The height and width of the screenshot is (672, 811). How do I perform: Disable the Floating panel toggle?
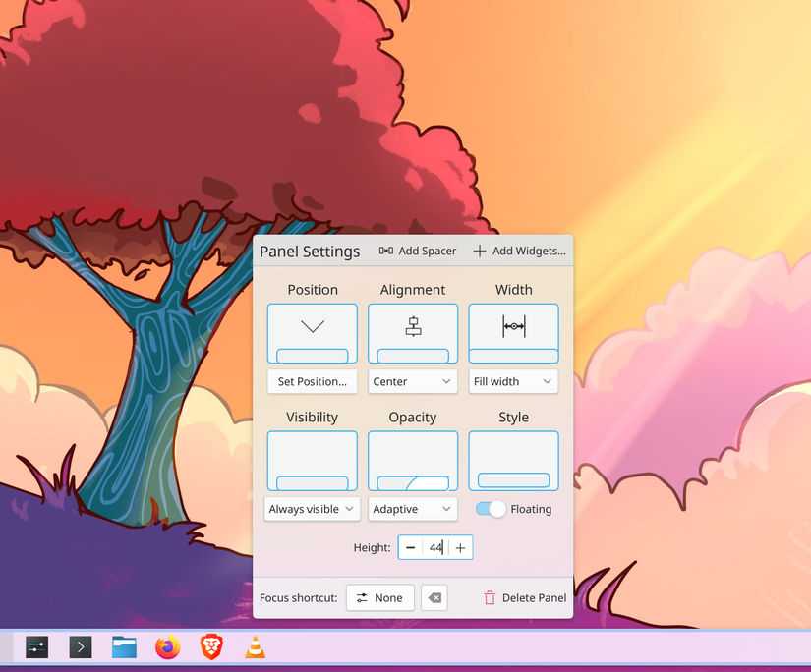490,509
